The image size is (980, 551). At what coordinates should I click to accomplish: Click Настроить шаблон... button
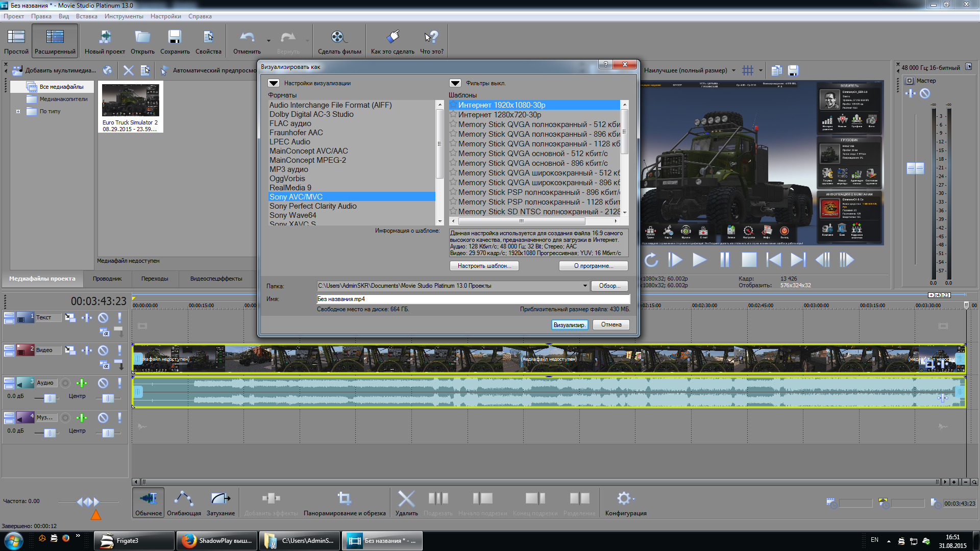(484, 266)
